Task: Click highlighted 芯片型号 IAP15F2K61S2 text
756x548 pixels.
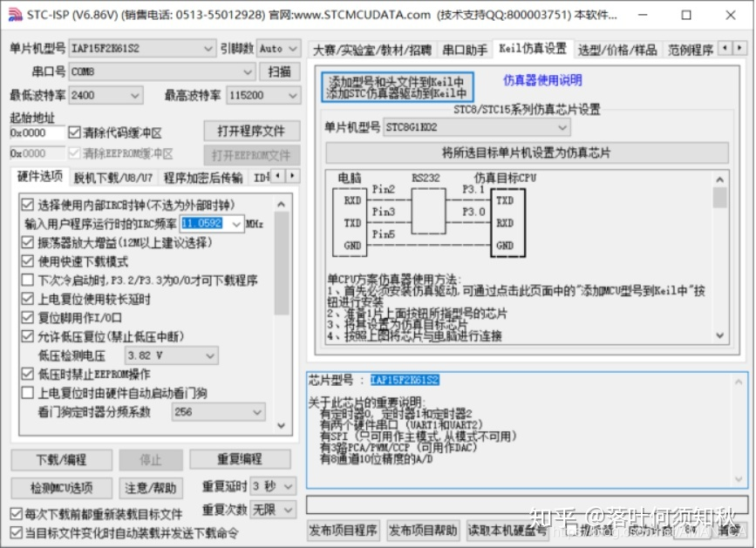Action: coord(405,380)
